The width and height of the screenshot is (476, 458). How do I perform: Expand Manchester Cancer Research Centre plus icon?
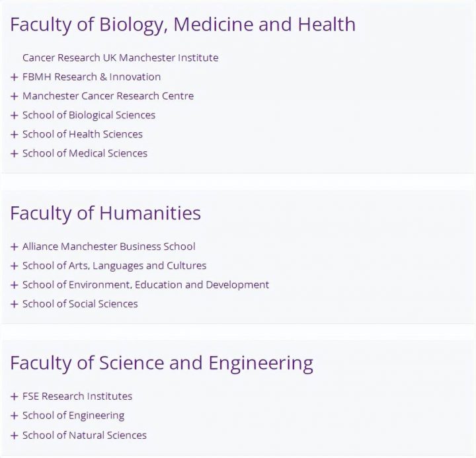(15, 96)
